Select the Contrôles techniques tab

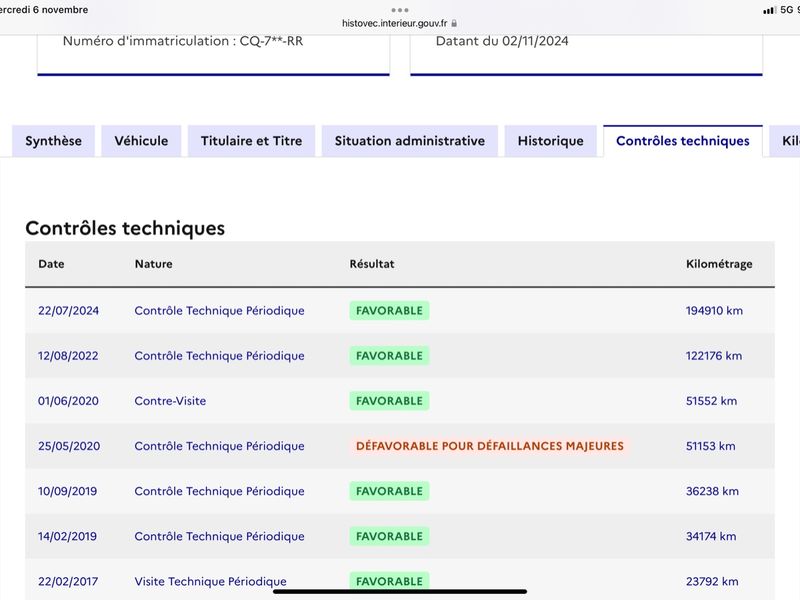(x=683, y=141)
